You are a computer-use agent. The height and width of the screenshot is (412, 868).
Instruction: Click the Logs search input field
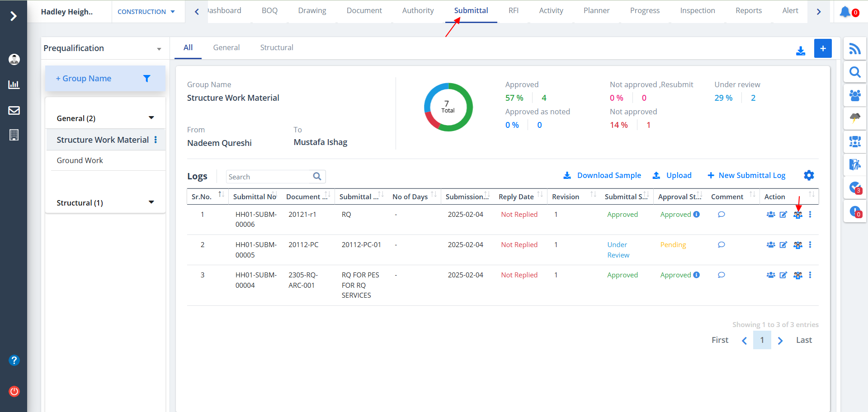click(x=269, y=177)
